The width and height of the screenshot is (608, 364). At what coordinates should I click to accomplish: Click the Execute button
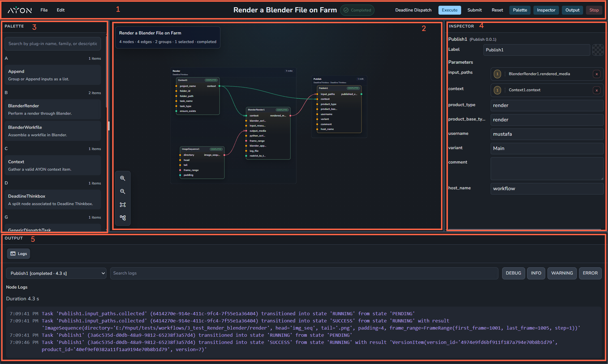[450, 10]
